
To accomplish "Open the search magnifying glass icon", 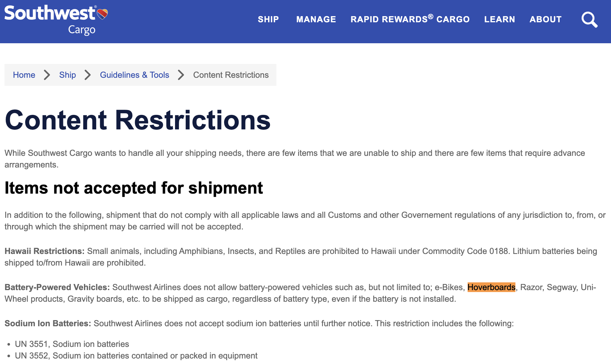I will coord(589,20).
